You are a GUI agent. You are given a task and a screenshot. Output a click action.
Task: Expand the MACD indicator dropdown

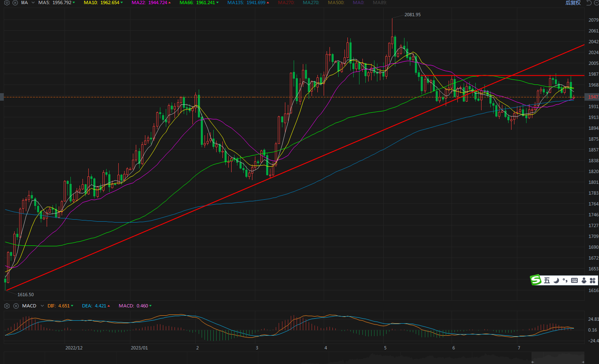(x=42, y=306)
